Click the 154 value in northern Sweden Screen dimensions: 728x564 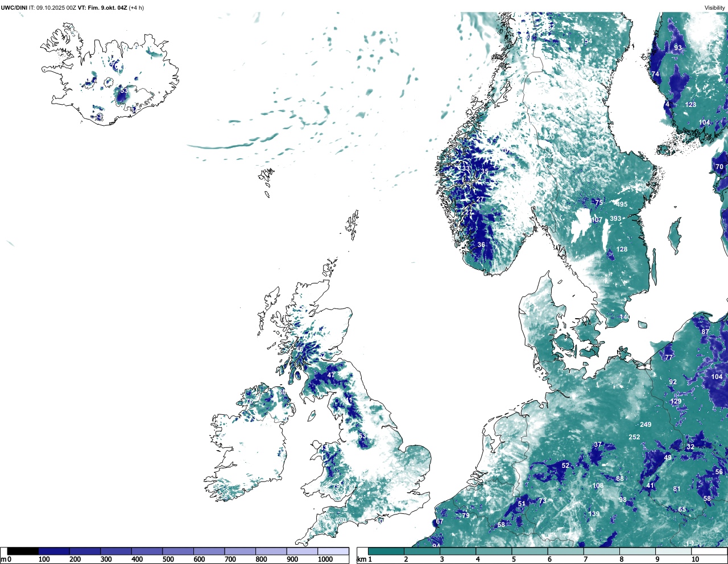point(587,41)
